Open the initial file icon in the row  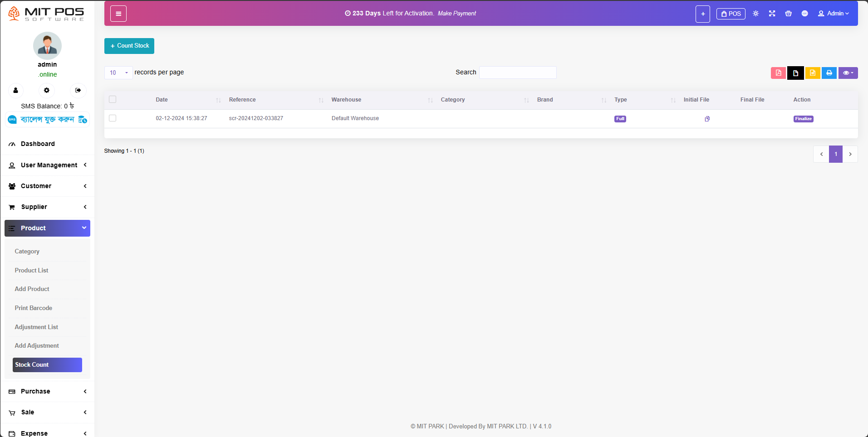[x=707, y=119]
